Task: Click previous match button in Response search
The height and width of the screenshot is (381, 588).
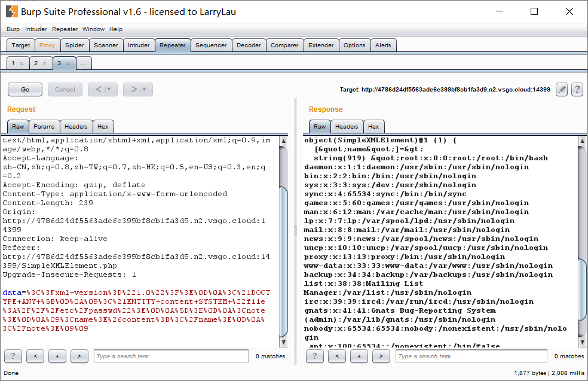Action: point(337,356)
